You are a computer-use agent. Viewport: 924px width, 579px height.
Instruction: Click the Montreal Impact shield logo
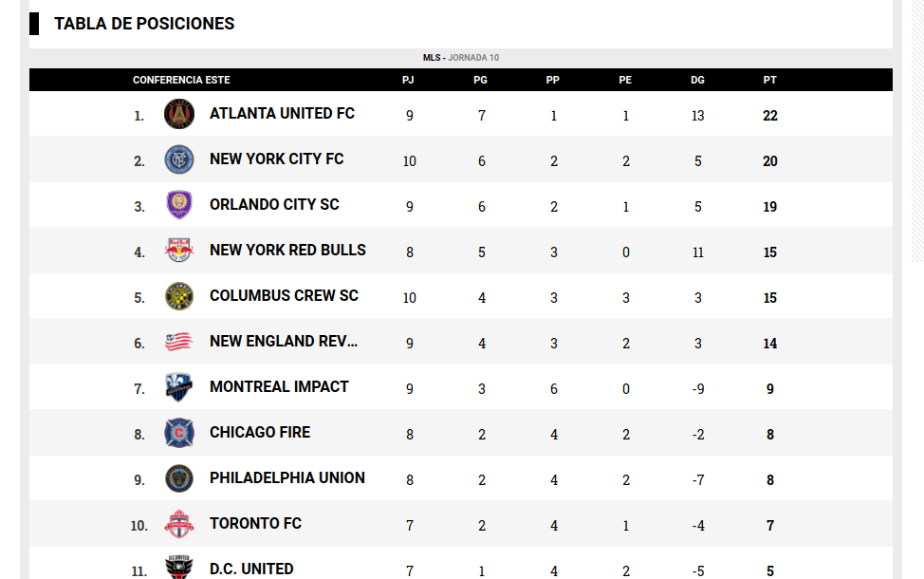pyautogui.click(x=178, y=387)
